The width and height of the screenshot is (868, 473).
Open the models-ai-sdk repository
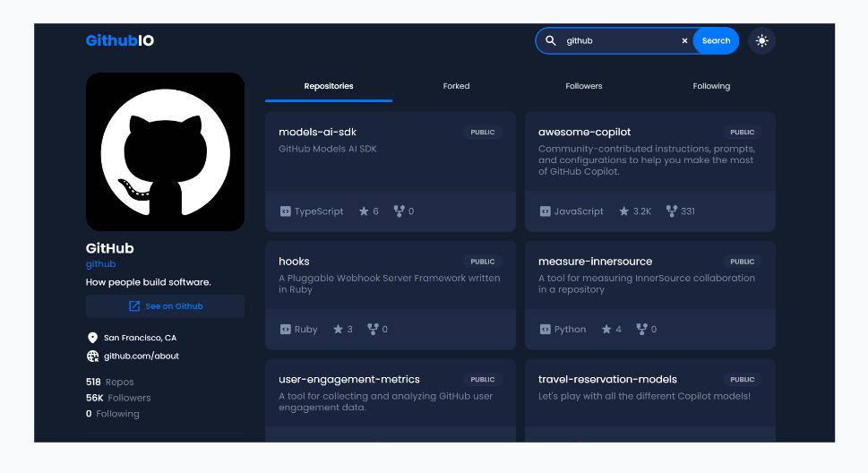[317, 132]
